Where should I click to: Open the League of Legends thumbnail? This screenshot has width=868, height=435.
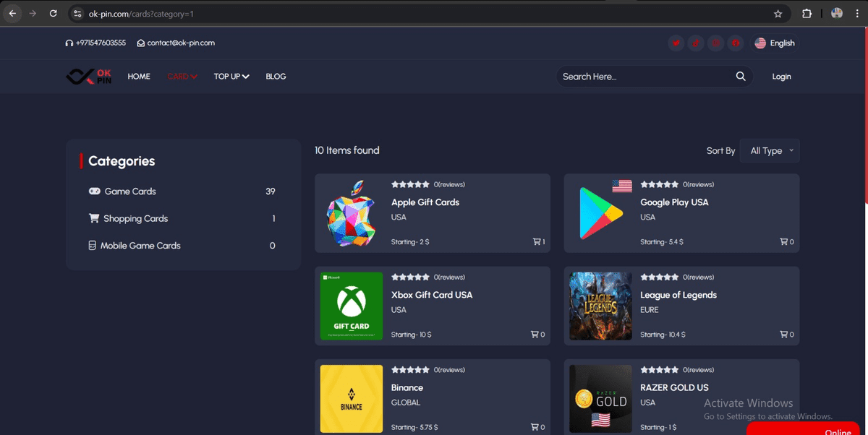[x=600, y=306]
